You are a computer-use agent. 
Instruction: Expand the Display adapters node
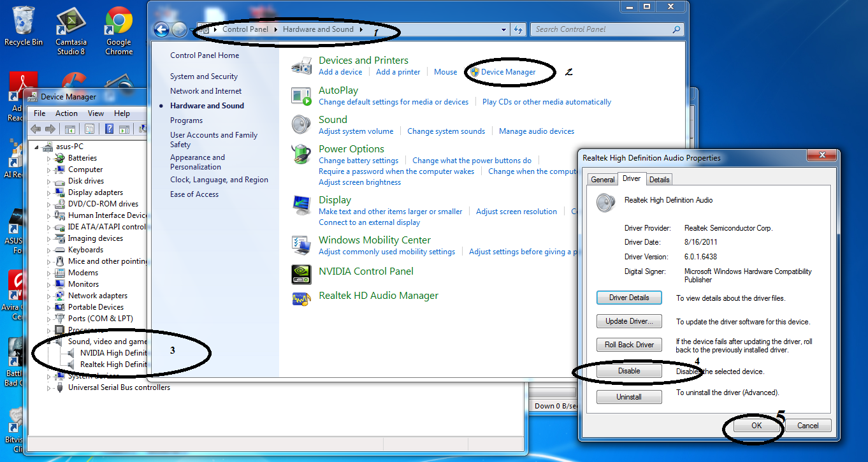[x=48, y=193]
